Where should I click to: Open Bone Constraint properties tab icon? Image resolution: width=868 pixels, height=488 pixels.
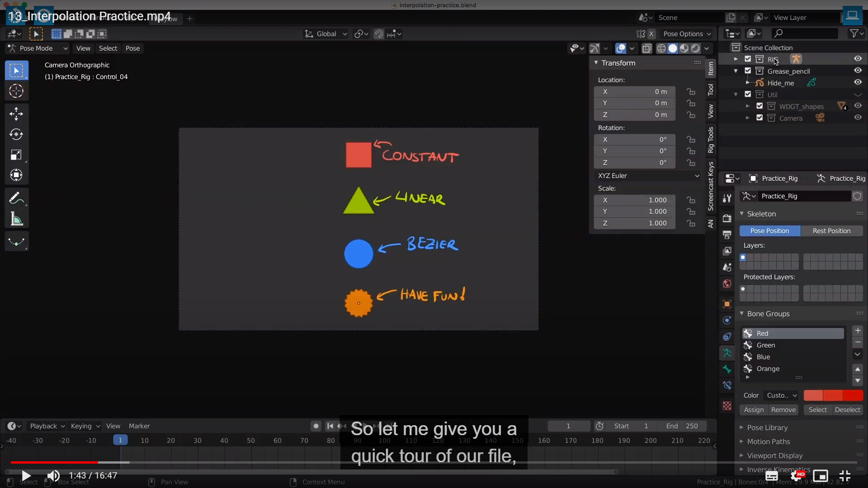[x=727, y=385]
